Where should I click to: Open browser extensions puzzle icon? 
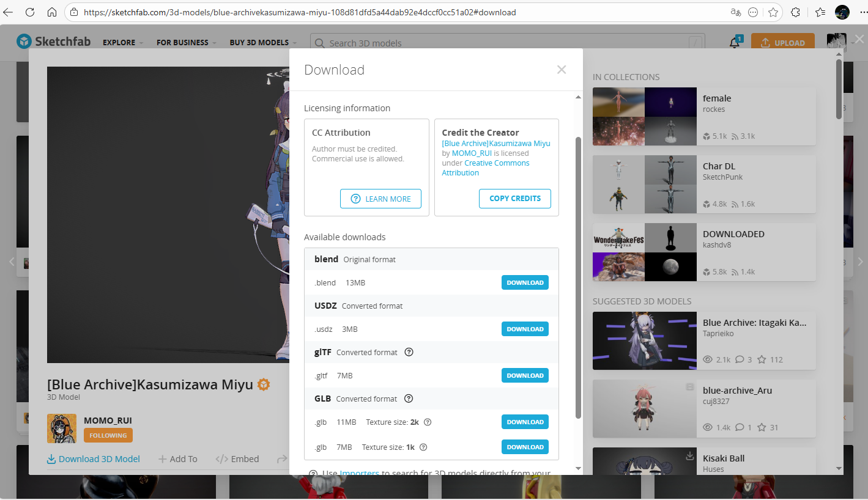click(796, 12)
